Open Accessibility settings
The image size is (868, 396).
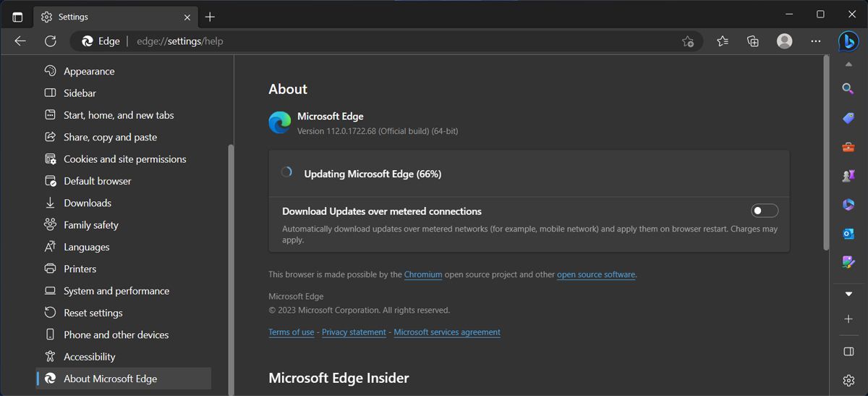pos(124,356)
